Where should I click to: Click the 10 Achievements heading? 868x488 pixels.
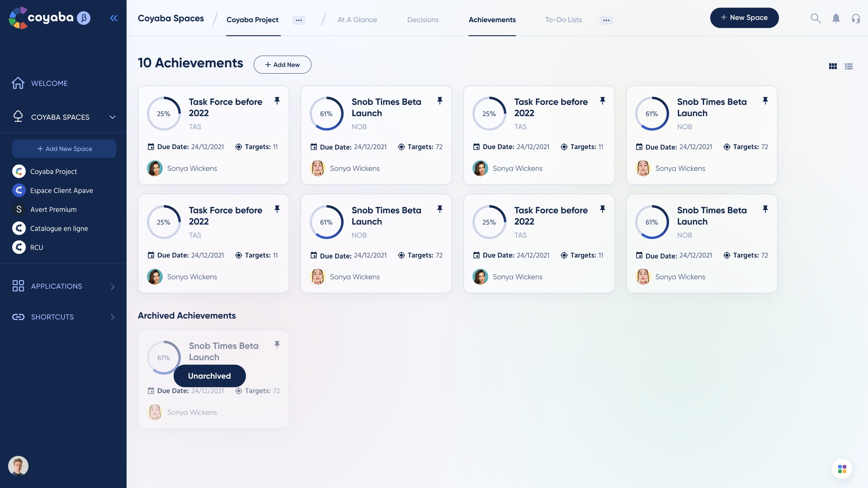click(190, 63)
